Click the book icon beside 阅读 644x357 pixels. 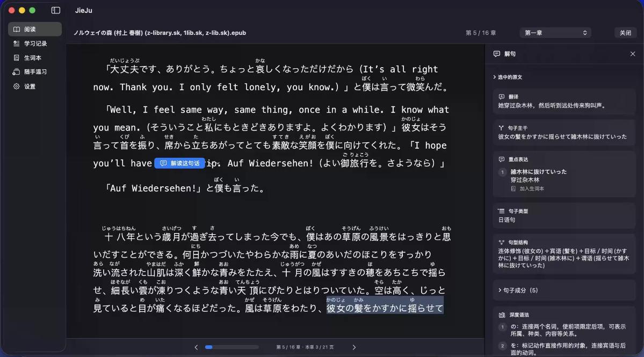(17, 29)
